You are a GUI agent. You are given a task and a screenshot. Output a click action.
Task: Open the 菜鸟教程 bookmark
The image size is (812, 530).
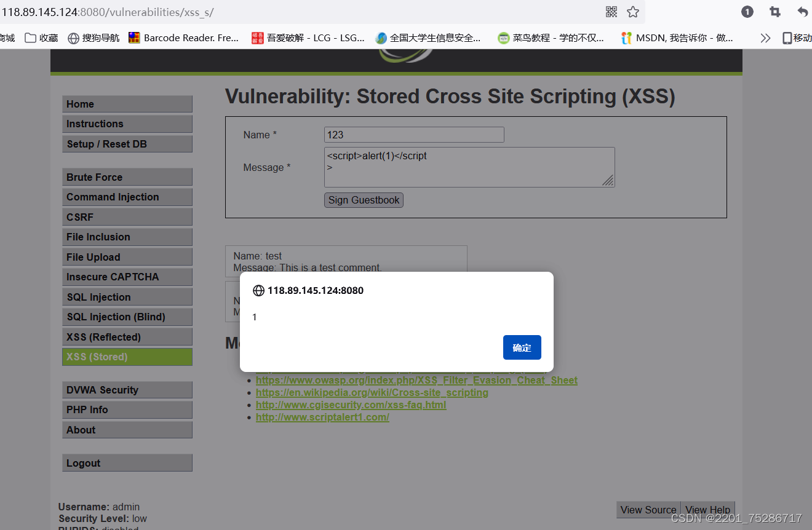click(551, 38)
